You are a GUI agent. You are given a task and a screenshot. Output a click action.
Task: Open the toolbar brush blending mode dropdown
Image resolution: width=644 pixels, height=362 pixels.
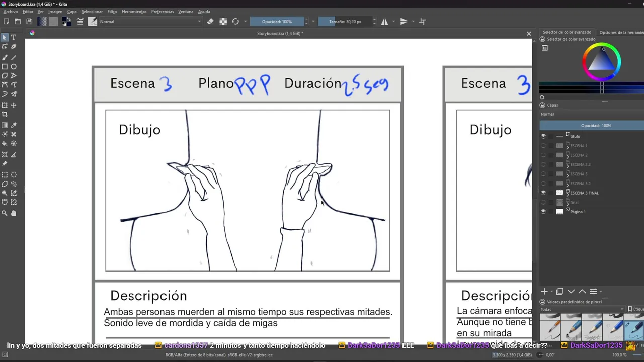pos(150,22)
